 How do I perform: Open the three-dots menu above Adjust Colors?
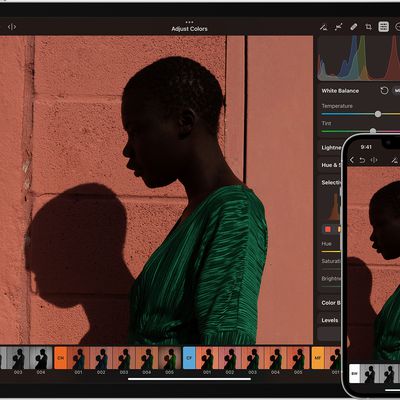point(189,22)
